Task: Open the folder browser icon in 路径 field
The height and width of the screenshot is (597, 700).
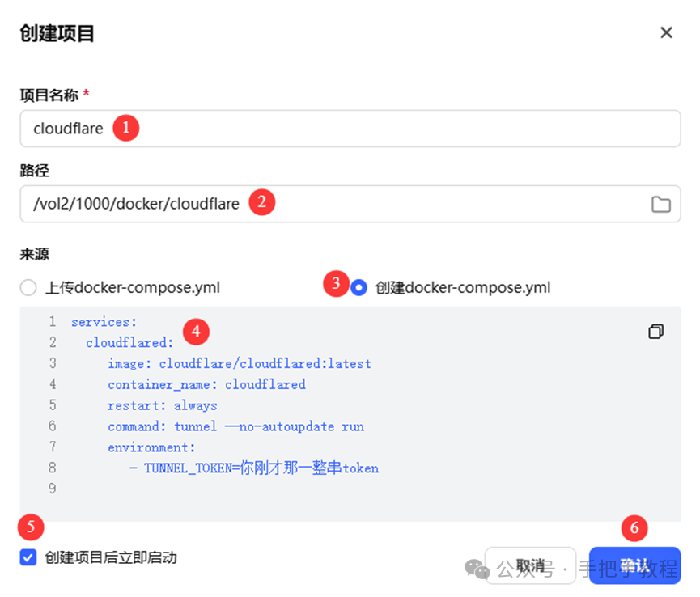Action: (661, 204)
